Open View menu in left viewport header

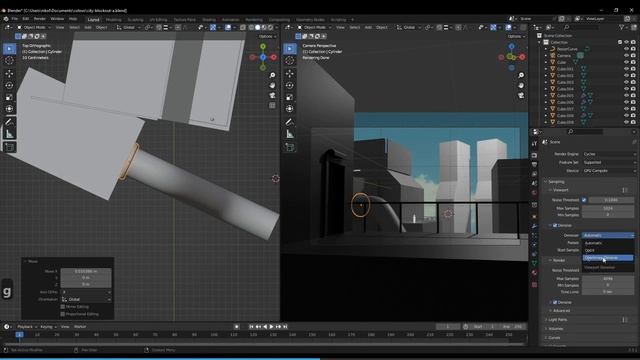pyautogui.click(x=60, y=27)
